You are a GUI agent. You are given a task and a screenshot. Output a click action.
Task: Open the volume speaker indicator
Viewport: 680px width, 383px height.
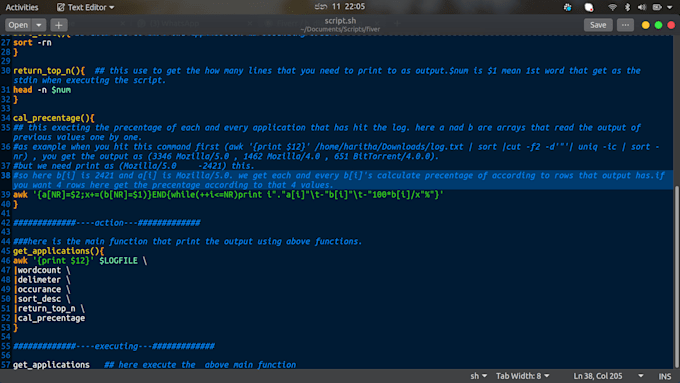tap(642, 7)
